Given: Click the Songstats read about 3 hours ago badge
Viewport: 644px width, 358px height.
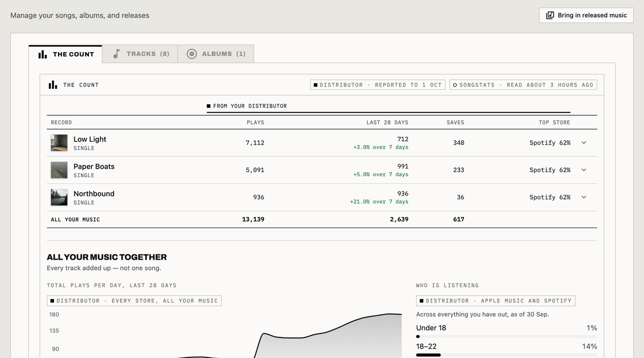Looking at the screenshot, I should tap(523, 85).
